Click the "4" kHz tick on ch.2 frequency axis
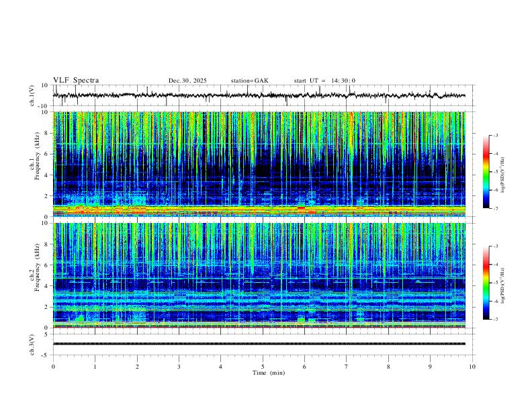 click(x=47, y=287)
